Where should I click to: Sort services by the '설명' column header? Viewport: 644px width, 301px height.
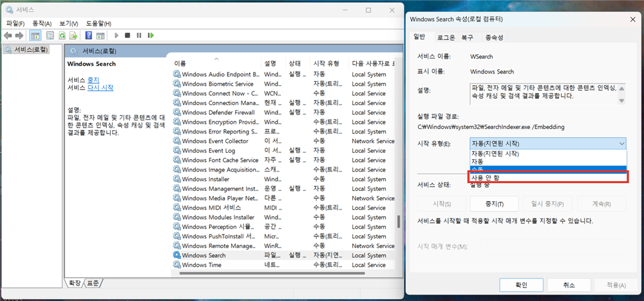(274, 64)
